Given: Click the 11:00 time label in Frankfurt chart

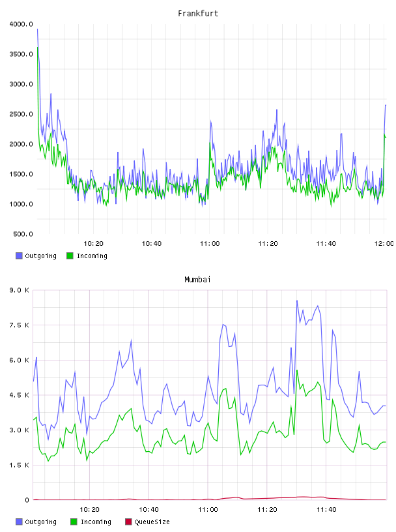Looking at the screenshot, I should 210,244.
